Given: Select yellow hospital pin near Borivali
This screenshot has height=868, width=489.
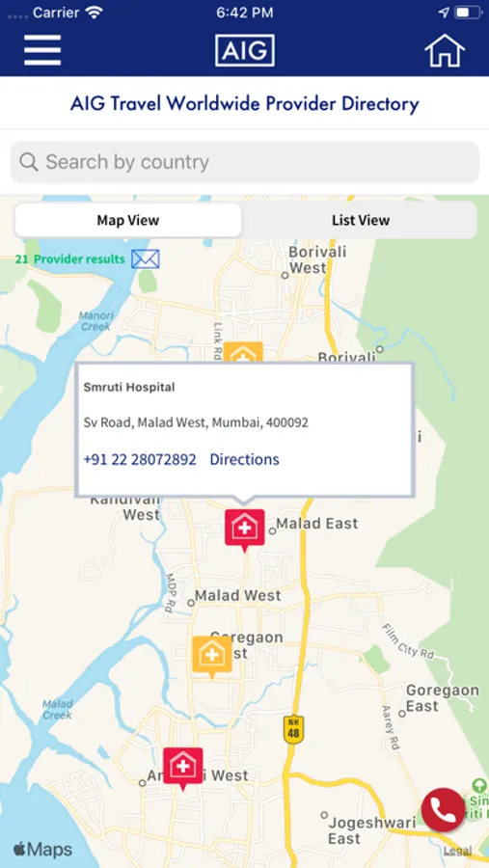Looking at the screenshot, I should [242, 352].
